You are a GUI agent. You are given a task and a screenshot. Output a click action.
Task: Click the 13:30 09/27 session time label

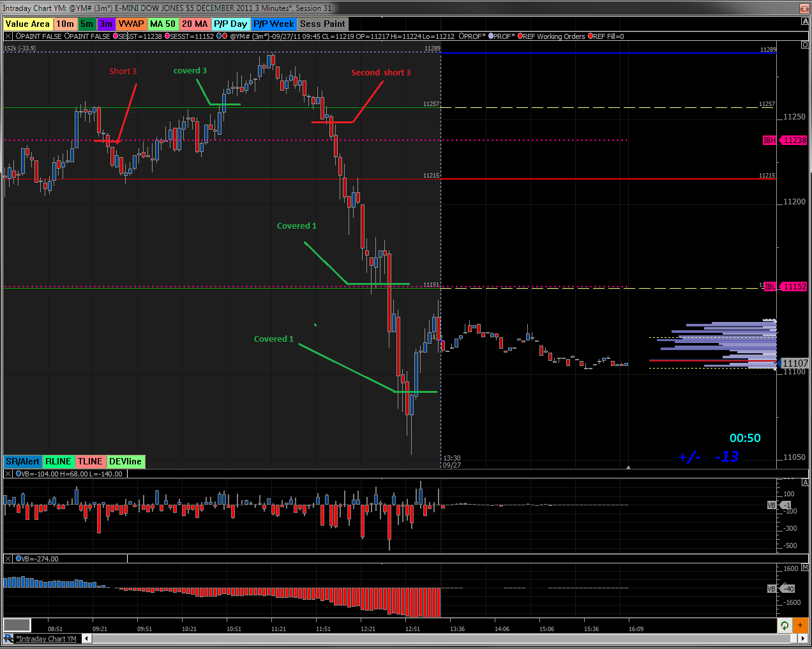point(452,462)
